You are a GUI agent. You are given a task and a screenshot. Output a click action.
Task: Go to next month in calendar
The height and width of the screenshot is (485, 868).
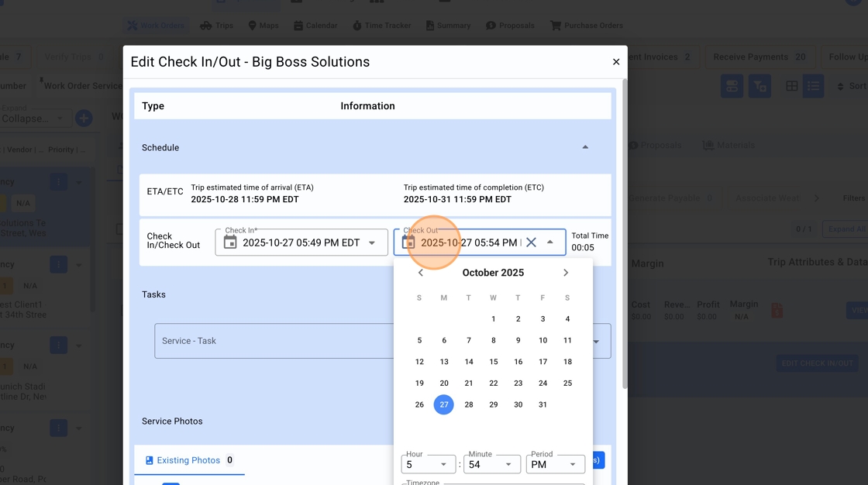[x=565, y=273]
